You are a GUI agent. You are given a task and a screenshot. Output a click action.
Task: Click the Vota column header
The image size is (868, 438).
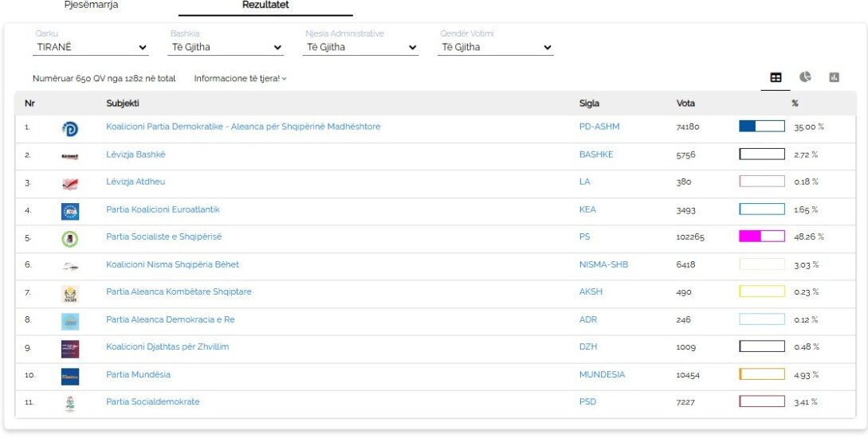(685, 104)
